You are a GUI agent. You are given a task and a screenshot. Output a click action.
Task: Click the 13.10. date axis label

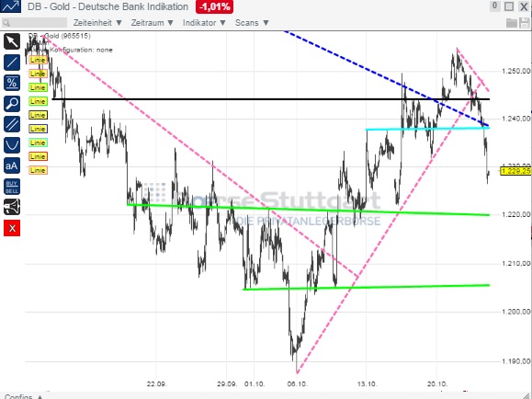pyautogui.click(x=368, y=384)
